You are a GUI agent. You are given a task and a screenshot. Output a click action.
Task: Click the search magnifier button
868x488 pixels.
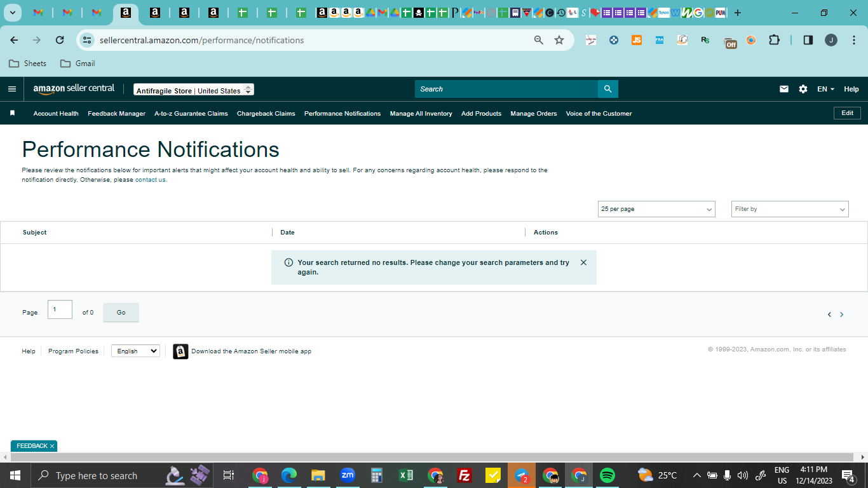click(607, 89)
